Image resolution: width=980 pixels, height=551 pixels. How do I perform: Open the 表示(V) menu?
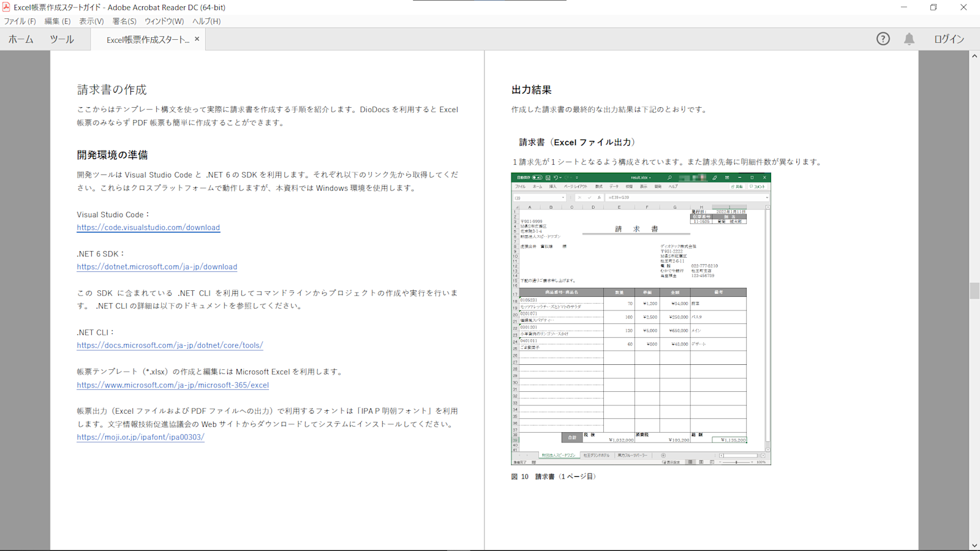(91, 21)
